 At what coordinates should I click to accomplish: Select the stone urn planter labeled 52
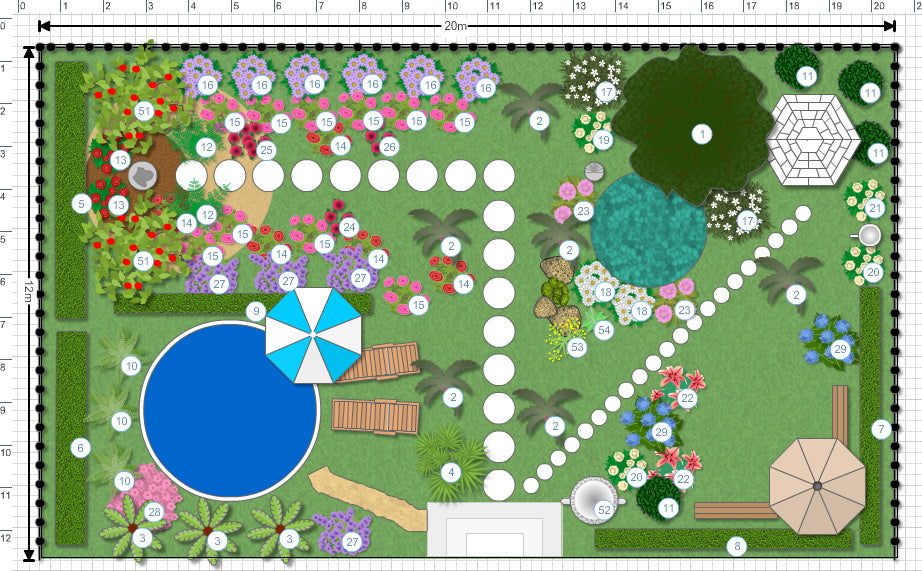593,500
